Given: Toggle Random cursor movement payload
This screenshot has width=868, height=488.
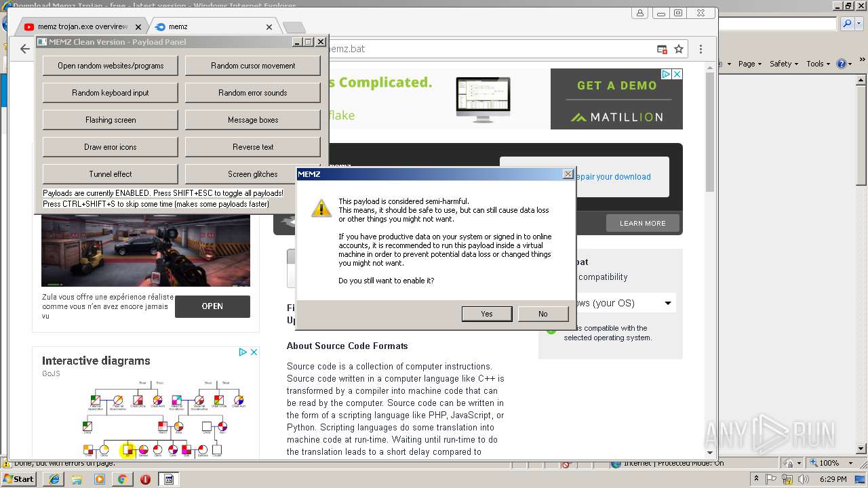Looking at the screenshot, I should (253, 66).
